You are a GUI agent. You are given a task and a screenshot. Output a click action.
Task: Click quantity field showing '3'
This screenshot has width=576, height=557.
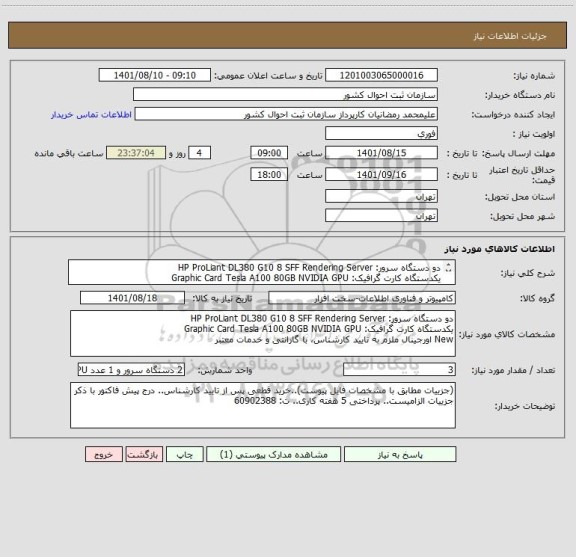[x=399, y=370]
